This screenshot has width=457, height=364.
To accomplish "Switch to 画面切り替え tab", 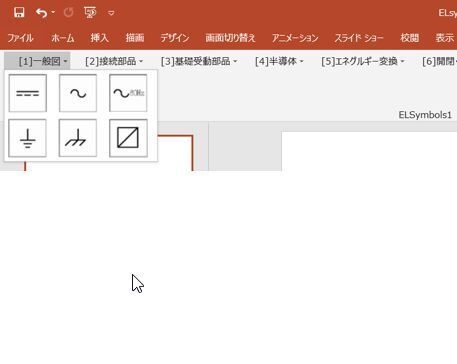I will pyautogui.click(x=230, y=38).
